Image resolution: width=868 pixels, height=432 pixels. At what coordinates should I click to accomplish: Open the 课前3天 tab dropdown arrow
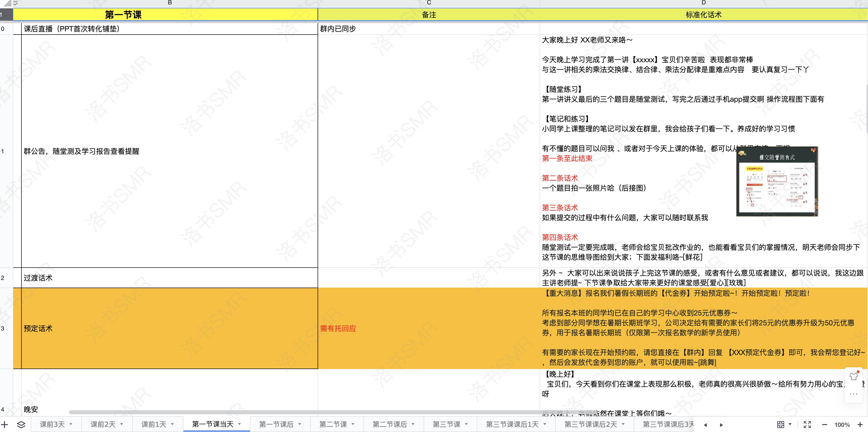coord(71,424)
